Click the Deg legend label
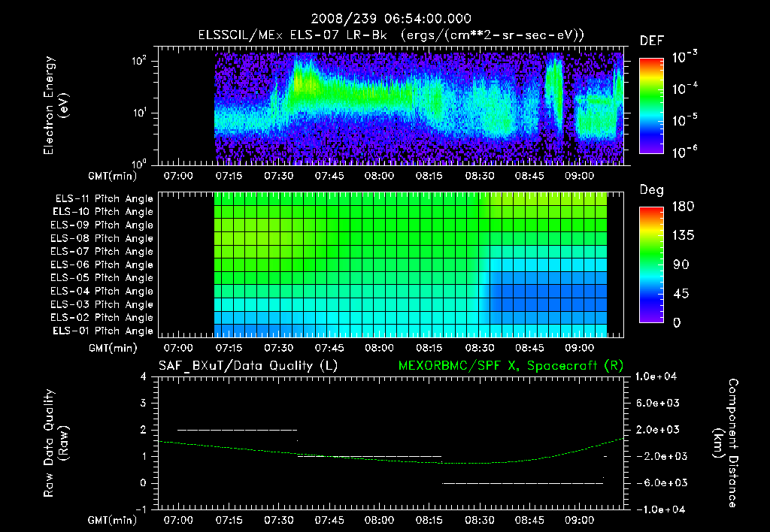Screen dimensions: 770x532 click(x=652, y=190)
